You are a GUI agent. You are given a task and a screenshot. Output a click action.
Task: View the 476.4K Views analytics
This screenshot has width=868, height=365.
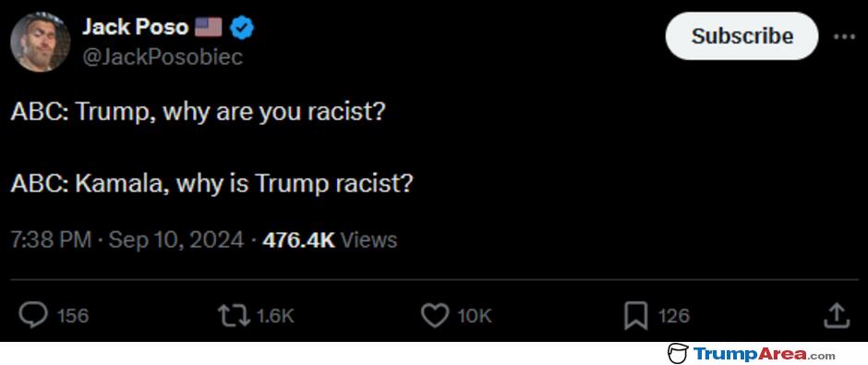click(x=330, y=240)
